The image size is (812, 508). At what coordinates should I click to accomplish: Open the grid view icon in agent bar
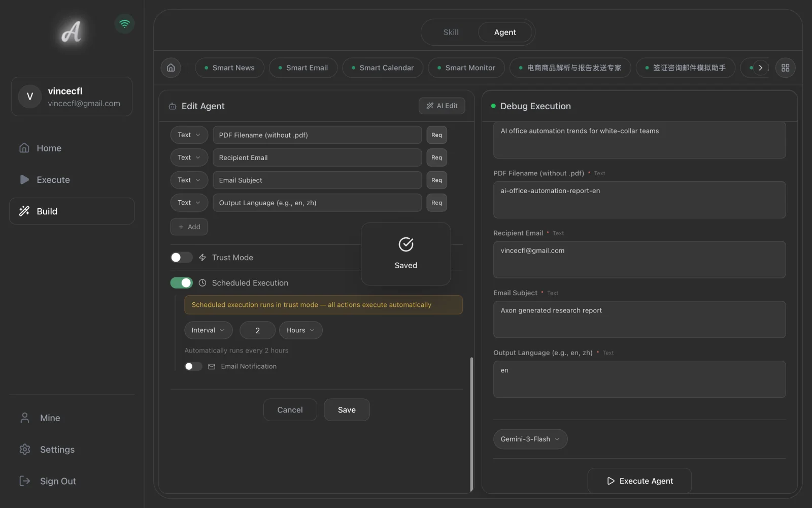coord(785,68)
